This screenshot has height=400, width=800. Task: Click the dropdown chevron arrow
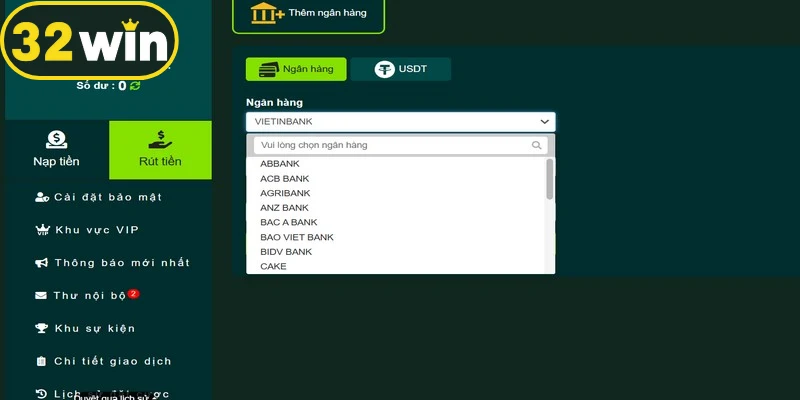pyautogui.click(x=544, y=122)
